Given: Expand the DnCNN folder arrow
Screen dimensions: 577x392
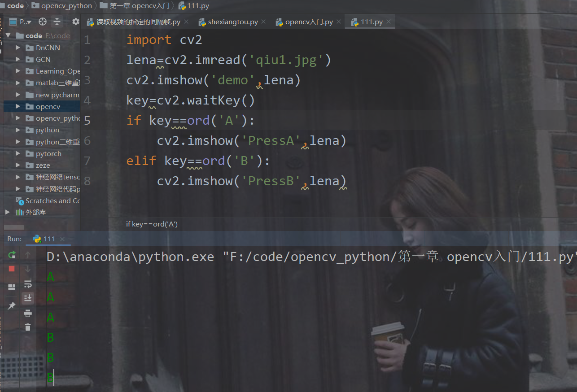Looking at the screenshot, I should pyautogui.click(x=18, y=48).
